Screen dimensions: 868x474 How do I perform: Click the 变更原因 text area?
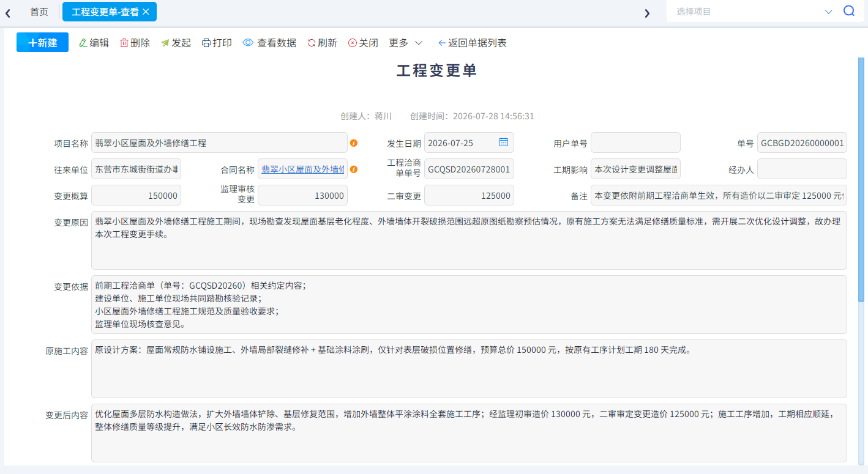(469, 240)
